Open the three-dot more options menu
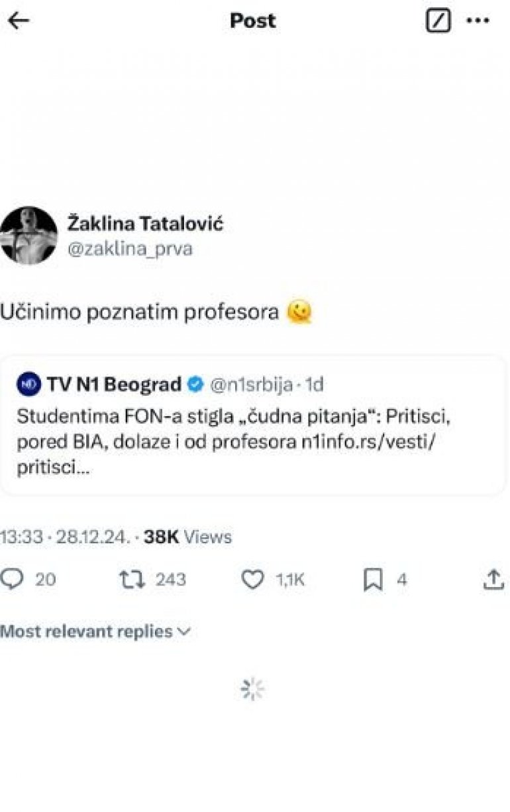The height and width of the screenshot is (812, 510). tap(478, 21)
